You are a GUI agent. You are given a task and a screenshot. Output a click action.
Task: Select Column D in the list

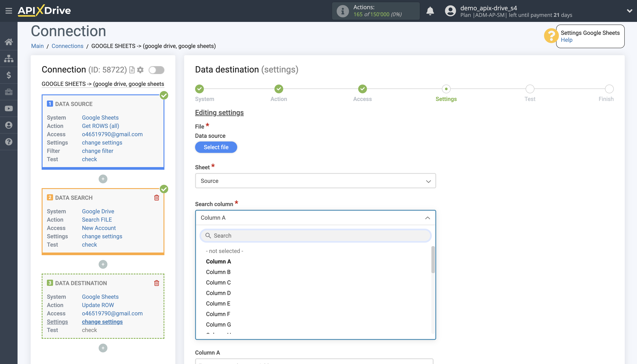coord(218,293)
